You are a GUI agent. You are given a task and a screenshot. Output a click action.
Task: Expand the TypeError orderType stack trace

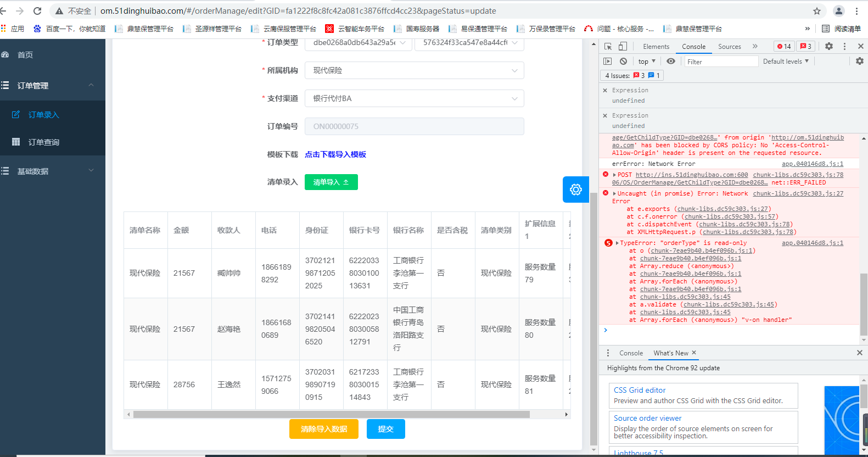click(617, 243)
